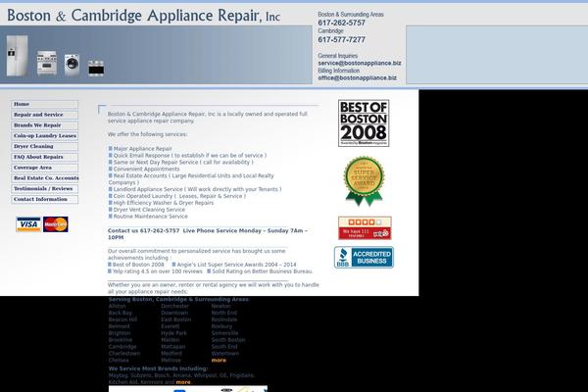Click the refrigerator image in the header banner
Viewport: 588px width, 392px height.
tap(17, 56)
